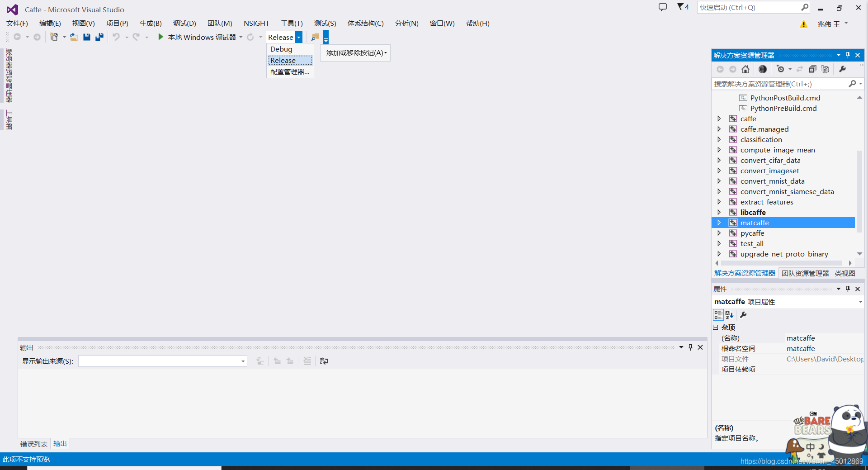Open the output source dropdown
The image size is (868, 470).
point(243,361)
